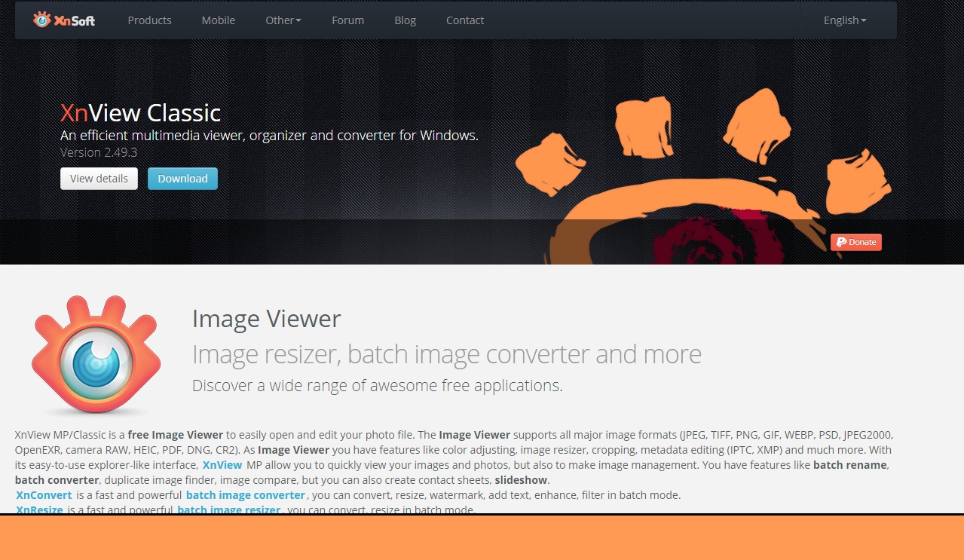This screenshot has width=964, height=560.
Task: Open the XnResize link
Action: [x=39, y=510]
